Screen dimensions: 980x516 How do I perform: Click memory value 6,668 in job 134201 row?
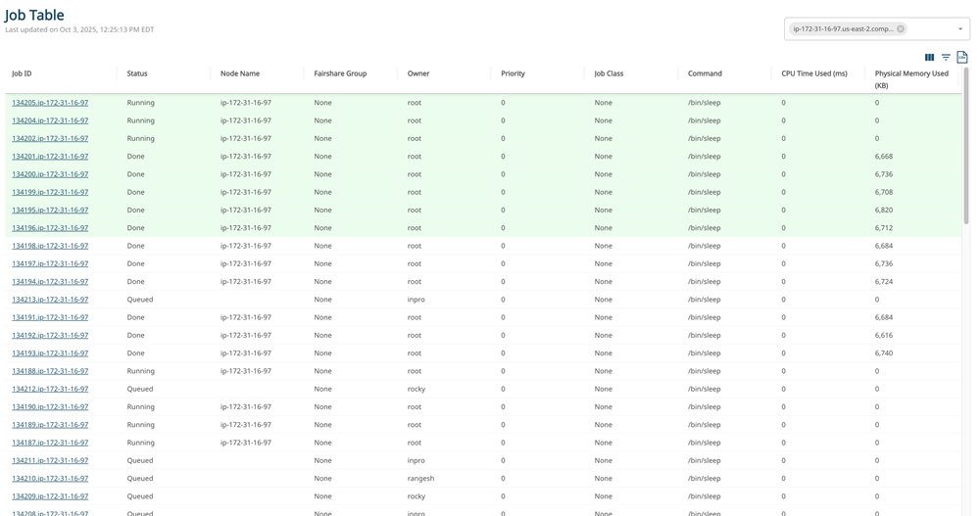pos(884,157)
